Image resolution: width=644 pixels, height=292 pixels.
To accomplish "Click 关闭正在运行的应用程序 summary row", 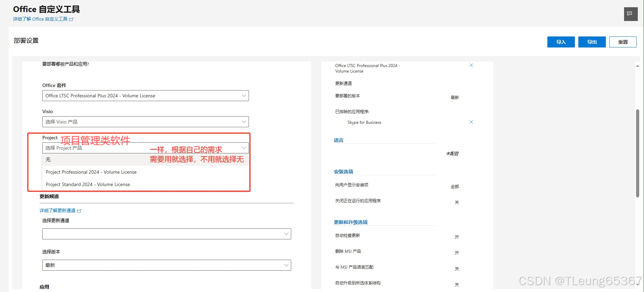I will [397, 201].
